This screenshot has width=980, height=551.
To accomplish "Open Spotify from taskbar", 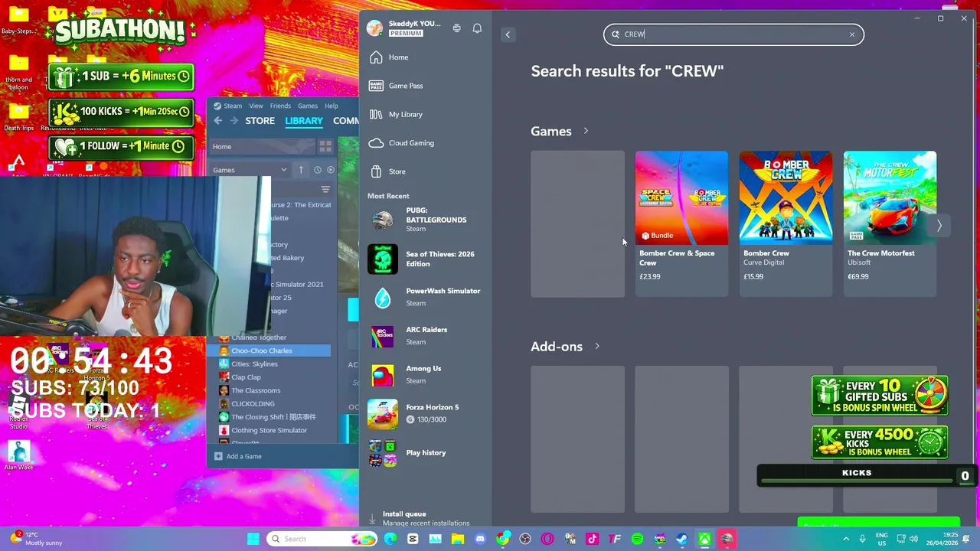I will [x=637, y=539].
